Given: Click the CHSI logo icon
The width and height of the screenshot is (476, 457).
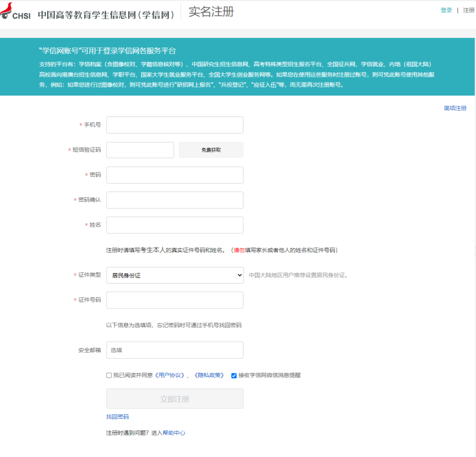Looking at the screenshot, I should tap(6, 11).
